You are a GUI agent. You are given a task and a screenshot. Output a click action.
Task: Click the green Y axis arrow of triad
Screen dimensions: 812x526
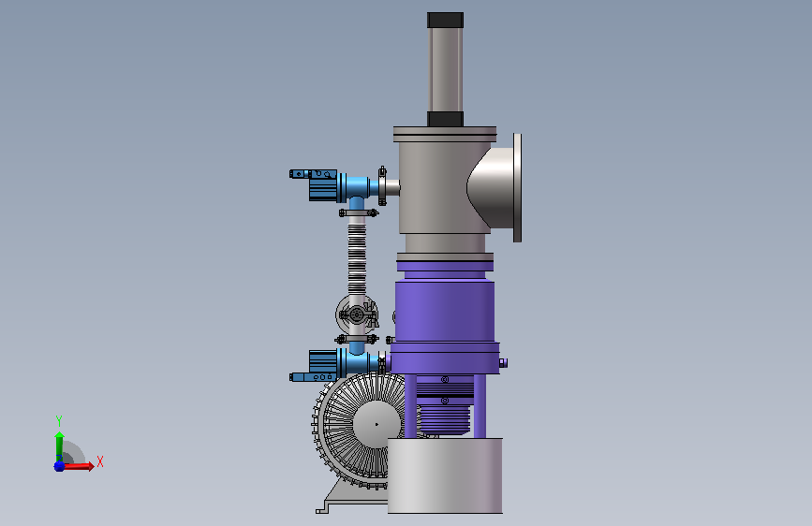point(59,446)
